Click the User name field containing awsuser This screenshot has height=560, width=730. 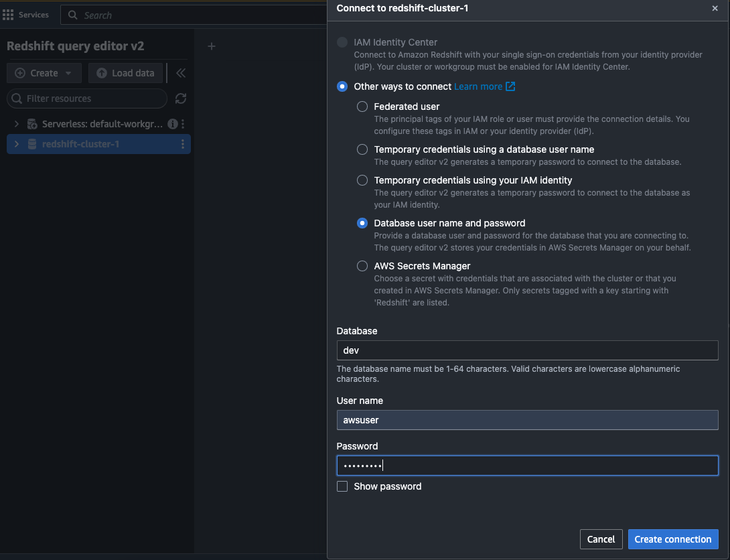click(528, 420)
